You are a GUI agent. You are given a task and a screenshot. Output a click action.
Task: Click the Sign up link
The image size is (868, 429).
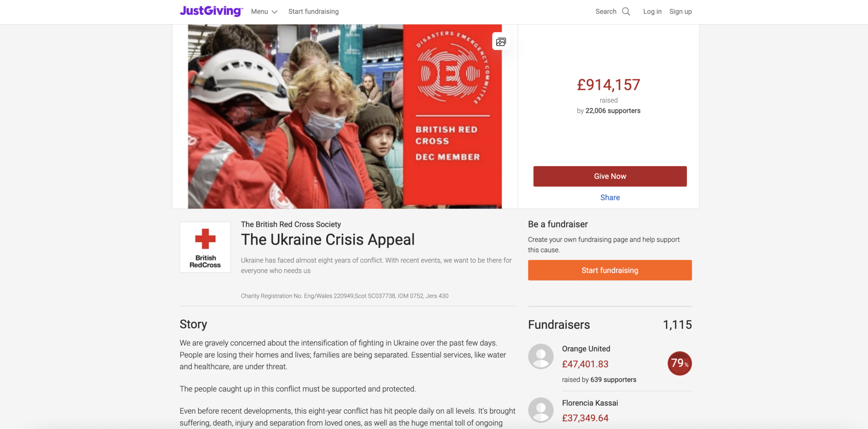(x=680, y=11)
